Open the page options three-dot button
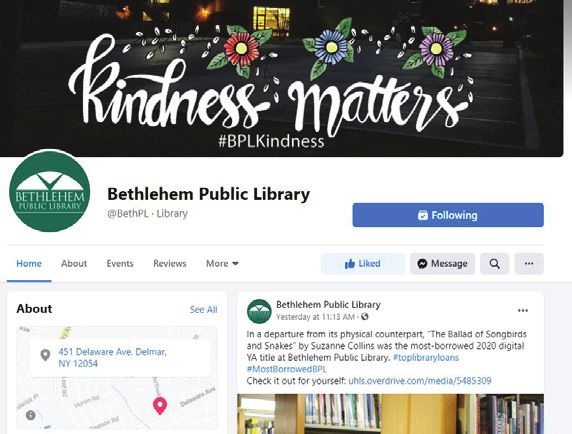Screen dimensions: 572x434 [x=529, y=263]
